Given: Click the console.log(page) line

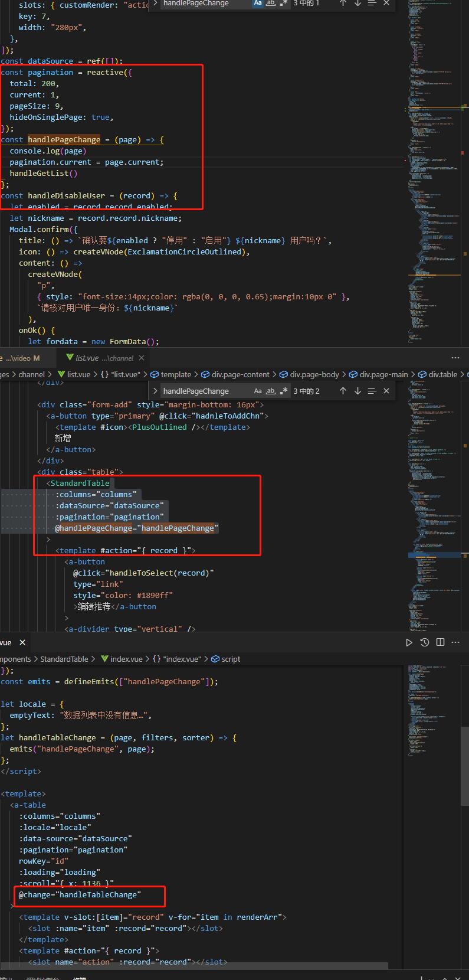Looking at the screenshot, I should pyautogui.click(x=48, y=151).
